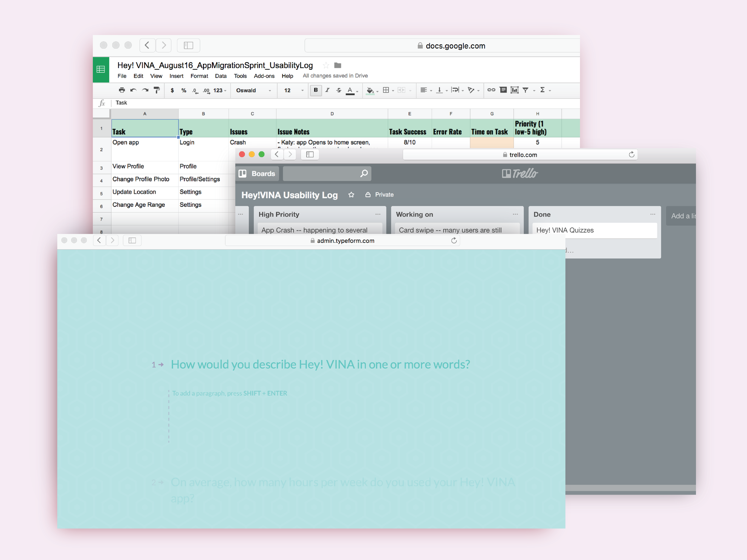
Task: Click the Safari sidebar button in Sheets window
Action: click(189, 45)
